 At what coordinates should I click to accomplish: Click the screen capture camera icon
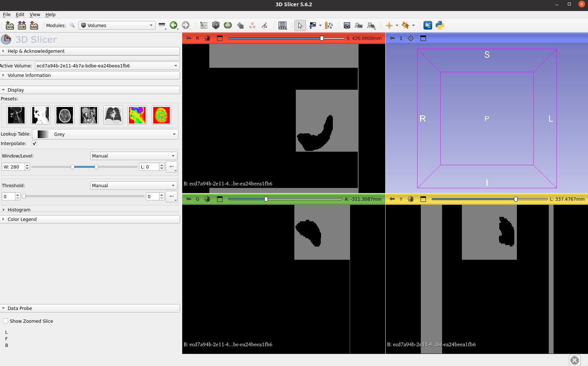pyautogui.click(x=347, y=25)
